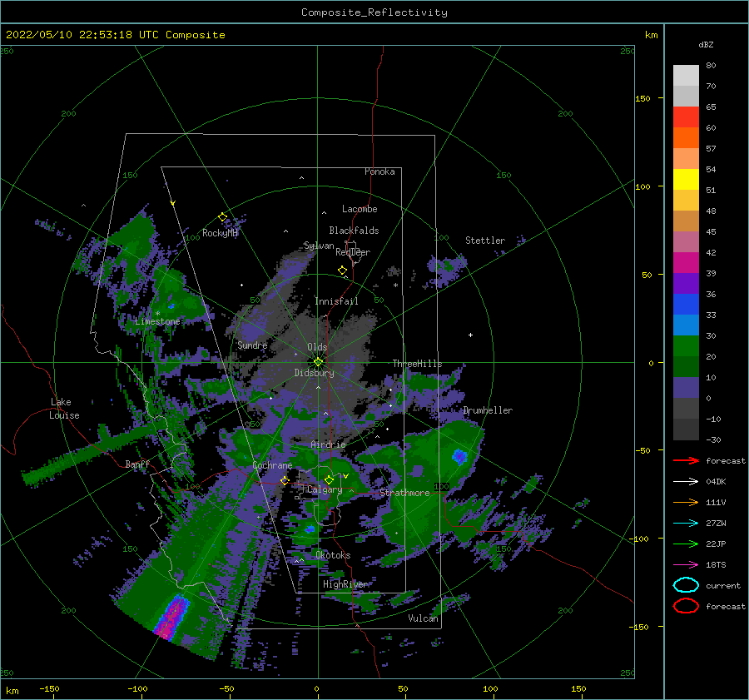This screenshot has height=700, width=749.
Task: Click the Vulcan town label
Action: 424,618
